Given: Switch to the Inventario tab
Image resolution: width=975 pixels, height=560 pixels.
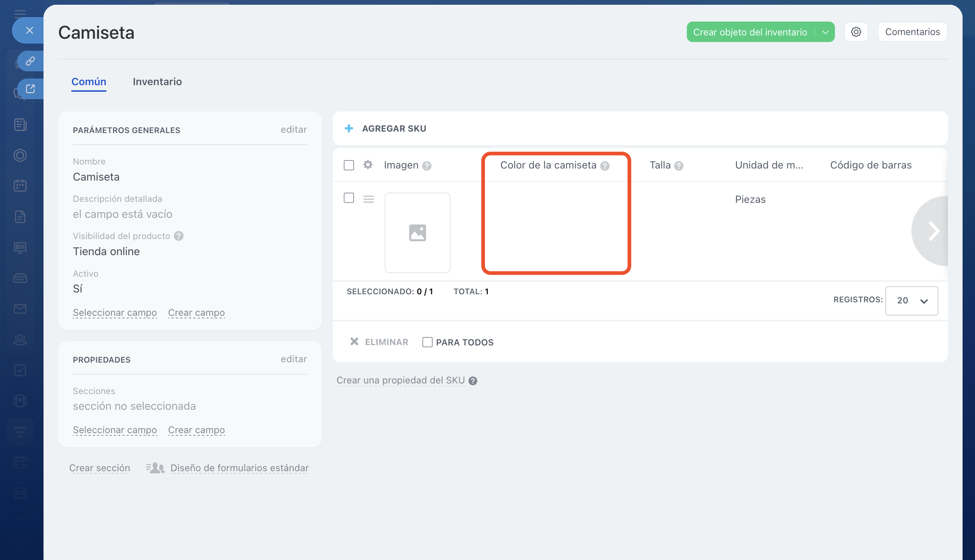Looking at the screenshot, I should (157, 82).
